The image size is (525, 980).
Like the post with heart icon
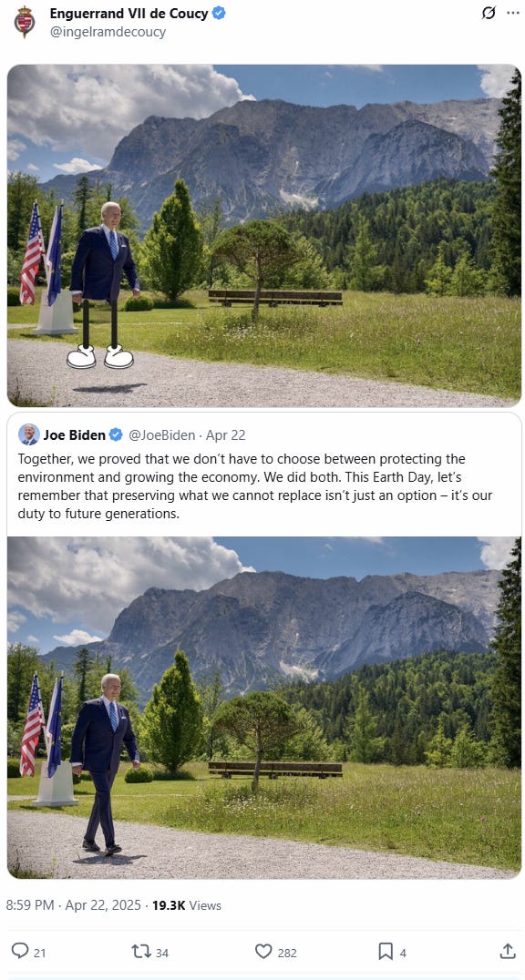(263, 951)
